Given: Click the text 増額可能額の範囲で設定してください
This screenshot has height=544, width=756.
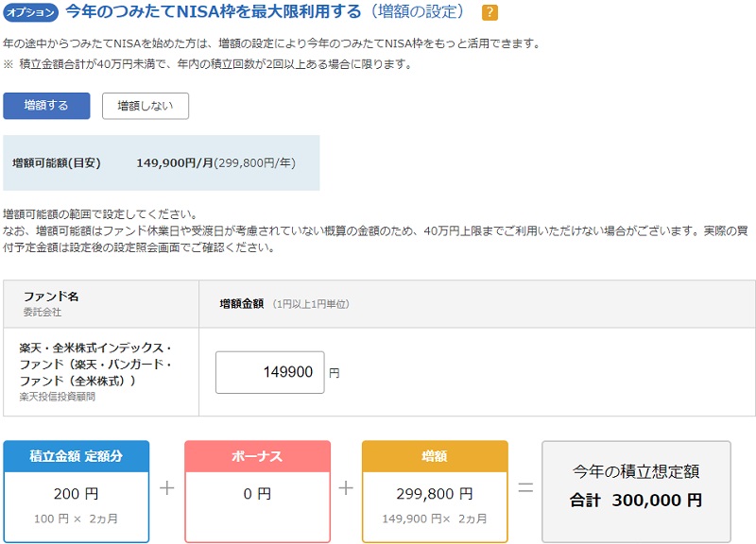Looking at the screenshot, I should (100, 214).
